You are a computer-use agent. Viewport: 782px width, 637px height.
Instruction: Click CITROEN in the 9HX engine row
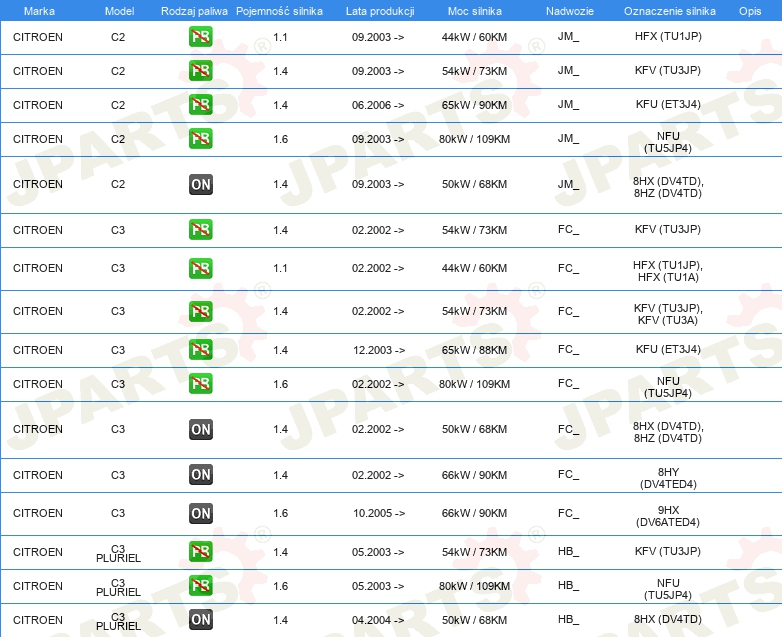tap(38, 513)
